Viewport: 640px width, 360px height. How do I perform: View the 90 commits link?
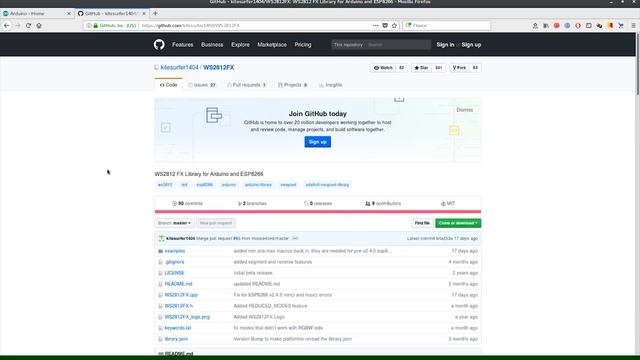coord(187,203)
